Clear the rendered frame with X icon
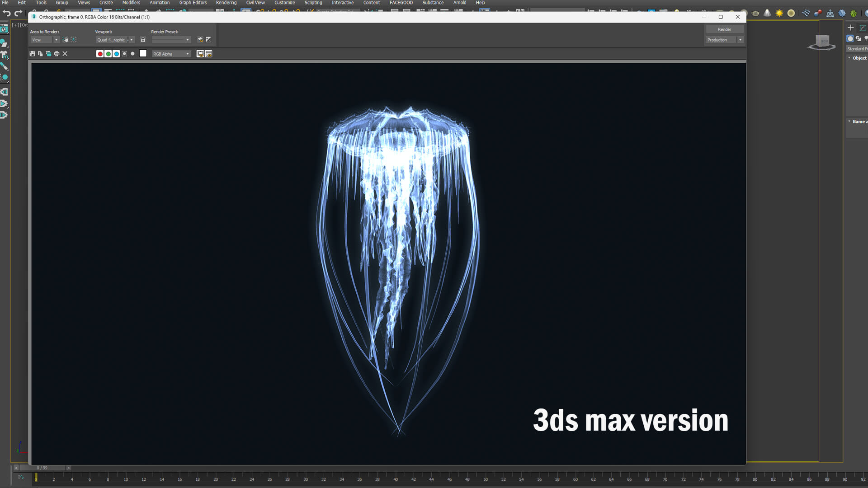Image resolution: width=868 pixels, height=488 pixels. pos(65,54)
